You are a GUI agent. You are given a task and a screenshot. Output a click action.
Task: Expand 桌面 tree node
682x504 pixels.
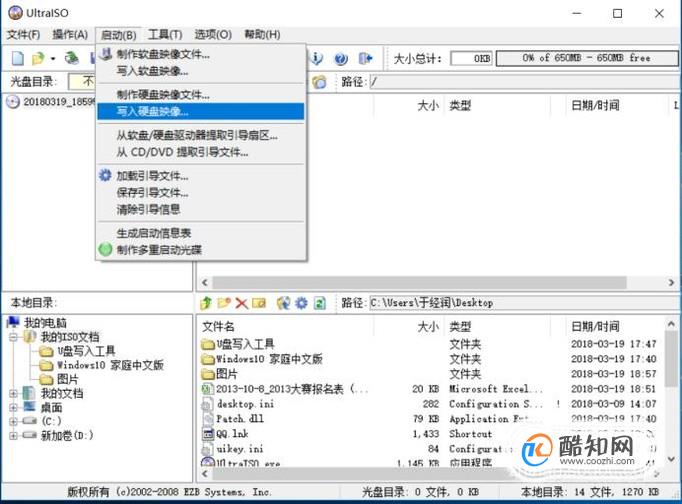pyautogui.click(x=13, y=408)
